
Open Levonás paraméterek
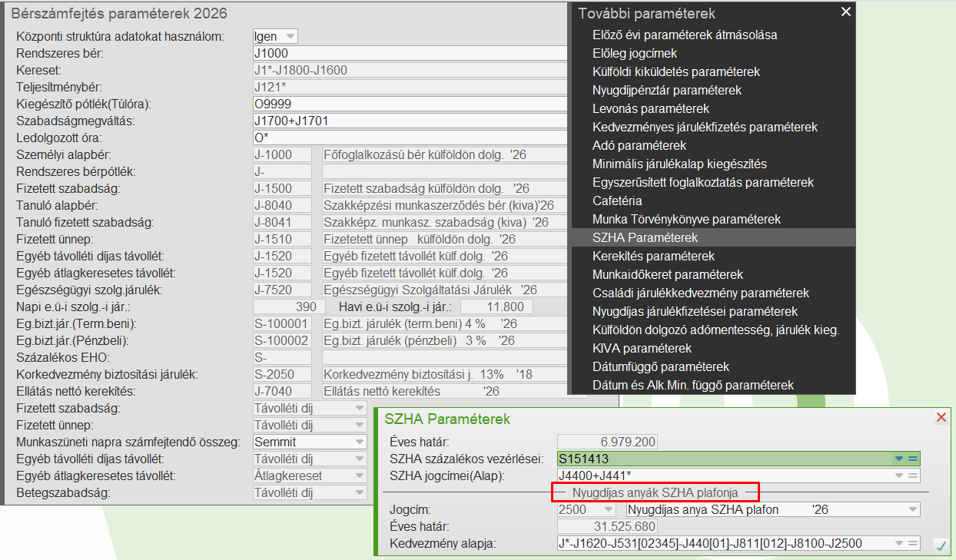[x=651, y=108]
